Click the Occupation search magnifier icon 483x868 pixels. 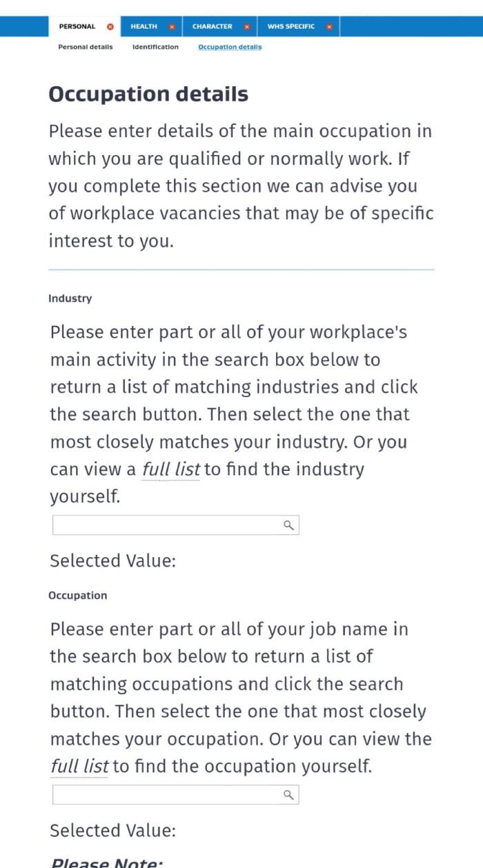[x=289, y=795]
